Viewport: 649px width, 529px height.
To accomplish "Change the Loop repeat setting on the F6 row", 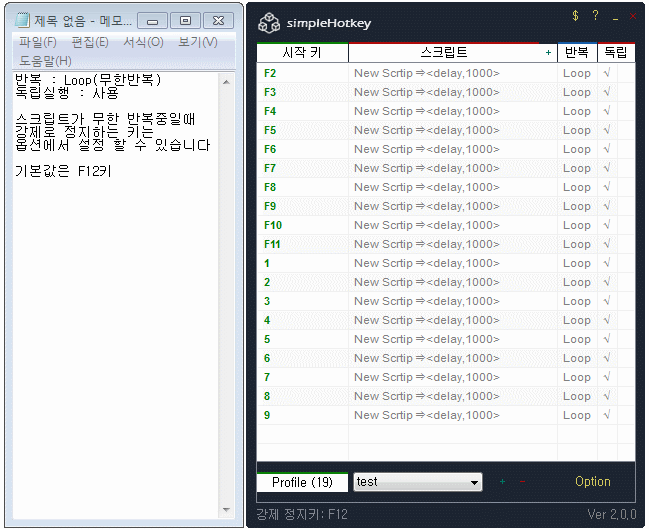I will coord(577,149).
